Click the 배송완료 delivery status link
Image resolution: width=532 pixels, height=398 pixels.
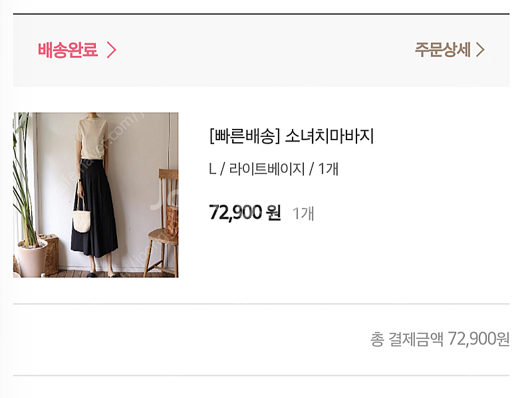pos(67,50)
